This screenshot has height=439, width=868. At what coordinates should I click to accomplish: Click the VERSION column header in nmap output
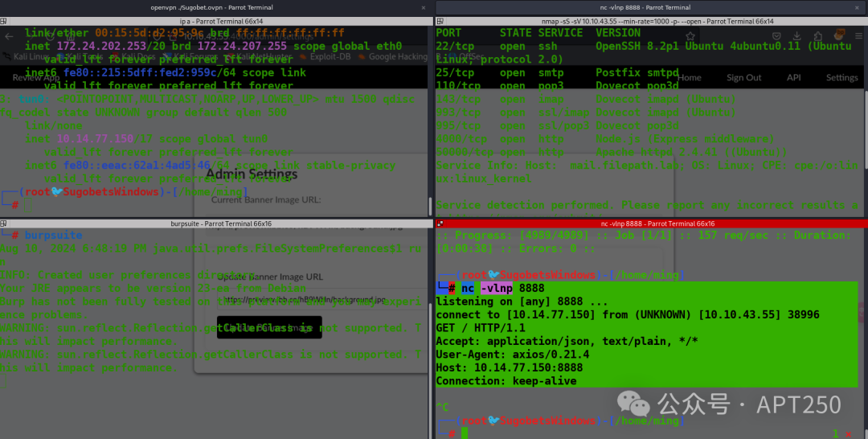point(618,33)
